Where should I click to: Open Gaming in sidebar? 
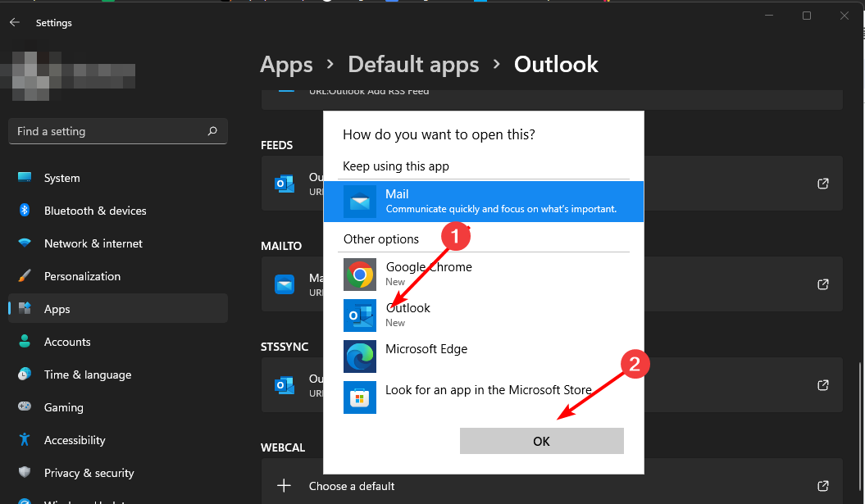click(118, 406)
